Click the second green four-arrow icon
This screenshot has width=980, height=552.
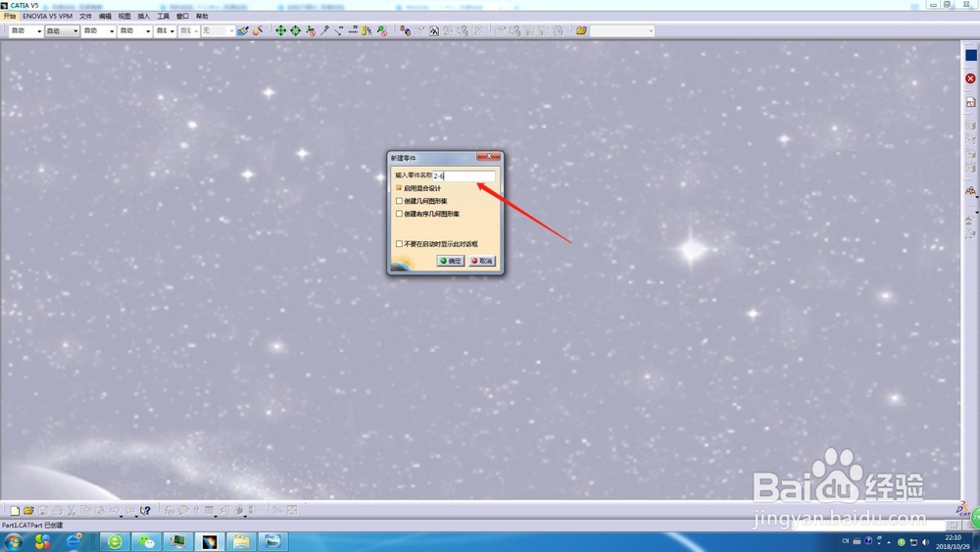coord(296,30)
